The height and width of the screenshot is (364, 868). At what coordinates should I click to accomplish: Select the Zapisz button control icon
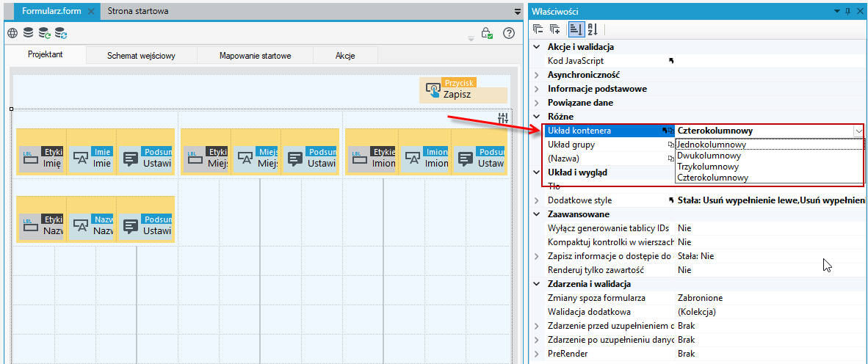[432, 90]
